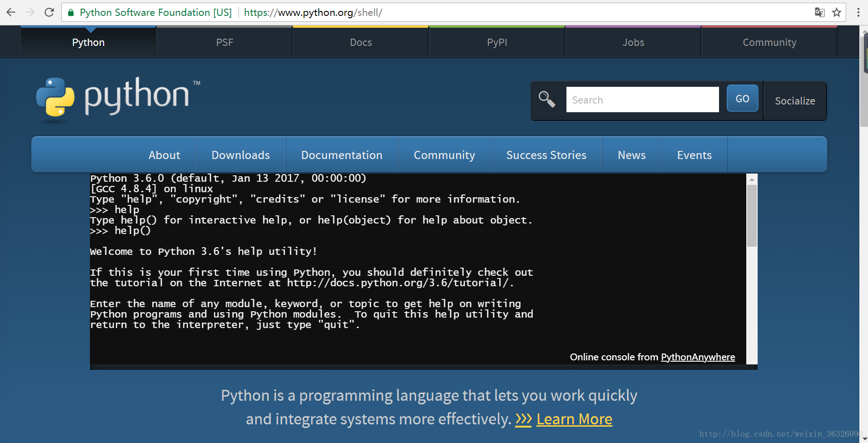Open the Downloads navigation menu

tap(241, 155)
